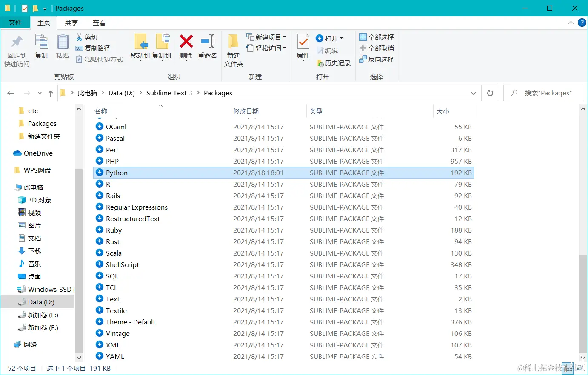The height and width of the screenshot is (375, 588).
Task: Click the New folder (新建文件夹) icon
Action: tap(234, 42)
